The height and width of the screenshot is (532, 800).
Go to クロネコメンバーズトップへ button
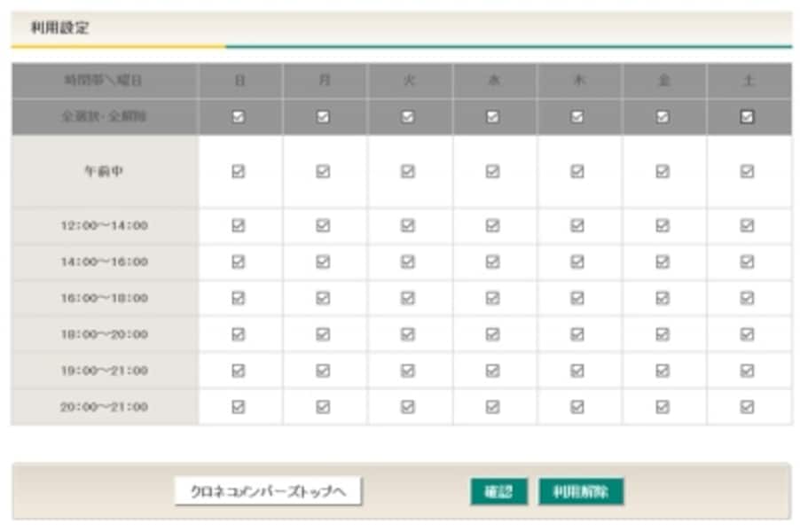[269, 491]
